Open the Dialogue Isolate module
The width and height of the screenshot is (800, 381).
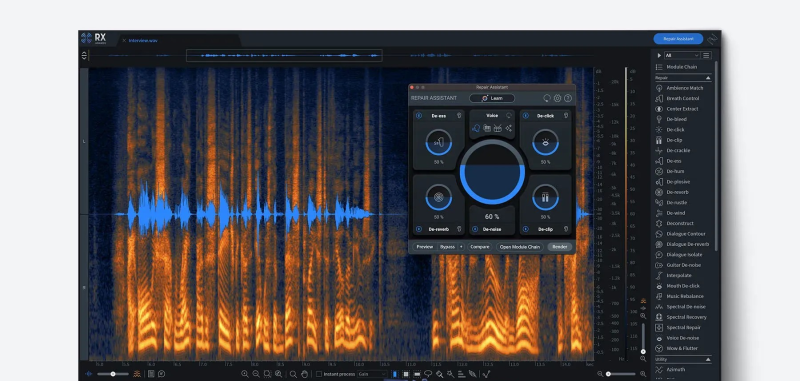(x=680, y=255)
